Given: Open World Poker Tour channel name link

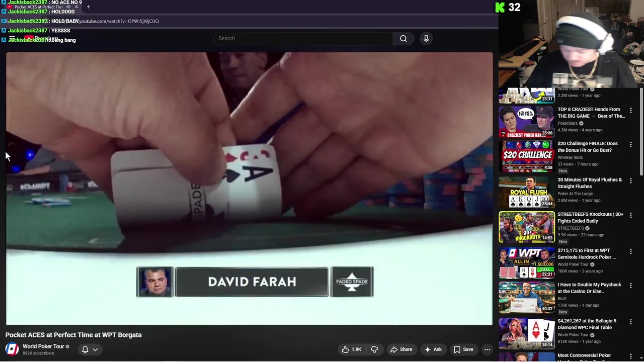Looking at the screenshot, I should tap(43, 346).
